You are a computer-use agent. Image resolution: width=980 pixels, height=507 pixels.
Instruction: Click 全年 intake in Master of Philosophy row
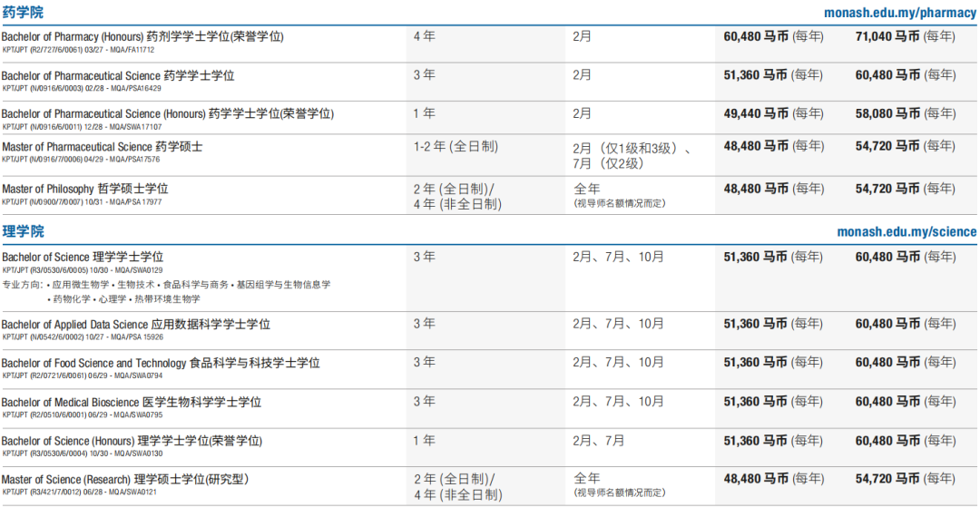[x=586, y=190]
